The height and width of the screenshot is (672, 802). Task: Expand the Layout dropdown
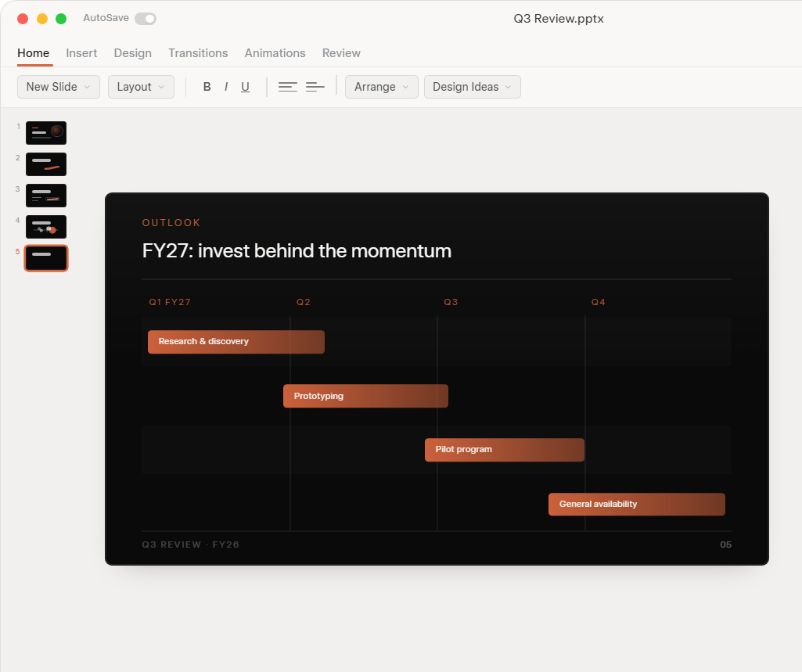(141, 87)
